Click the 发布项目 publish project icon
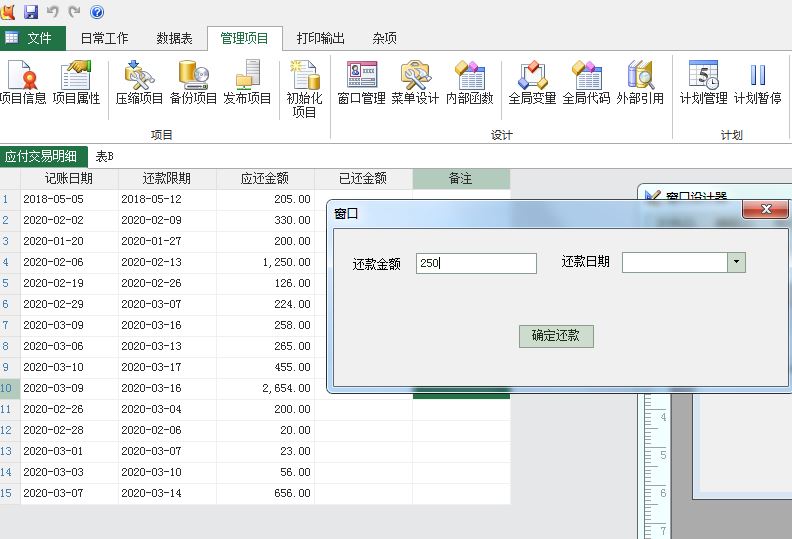Viewport: 792px width, 539px height. [x=248, y=82]
